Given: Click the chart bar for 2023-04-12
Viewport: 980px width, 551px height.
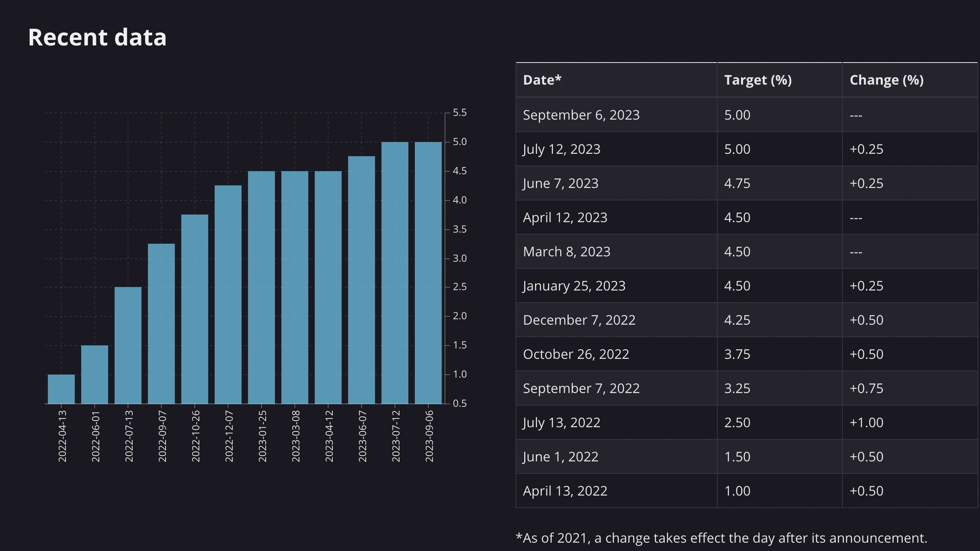Looking at the screenshot, I should tap(328, 288).
